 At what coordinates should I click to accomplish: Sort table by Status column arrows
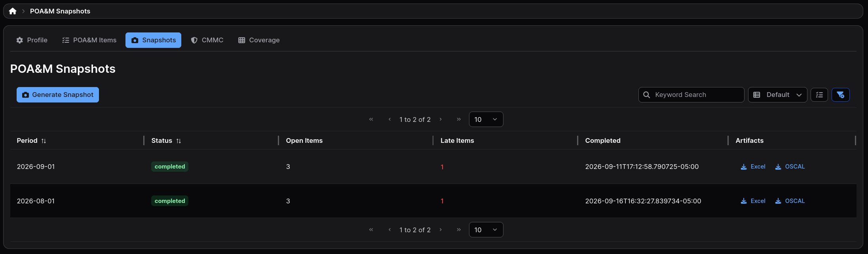179,141
